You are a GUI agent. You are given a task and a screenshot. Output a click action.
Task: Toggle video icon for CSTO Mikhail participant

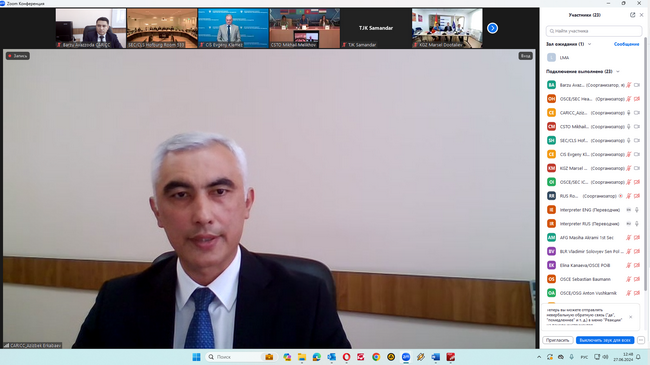pos(637,127)
